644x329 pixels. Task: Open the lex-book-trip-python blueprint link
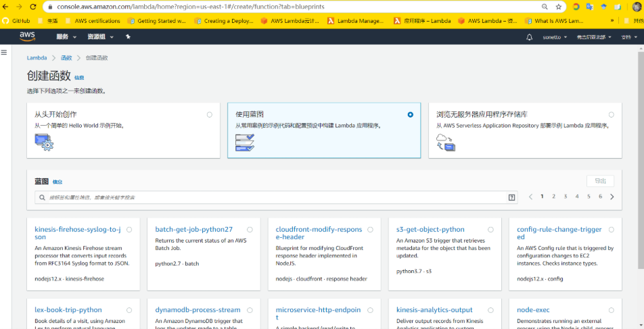[68, 309]
